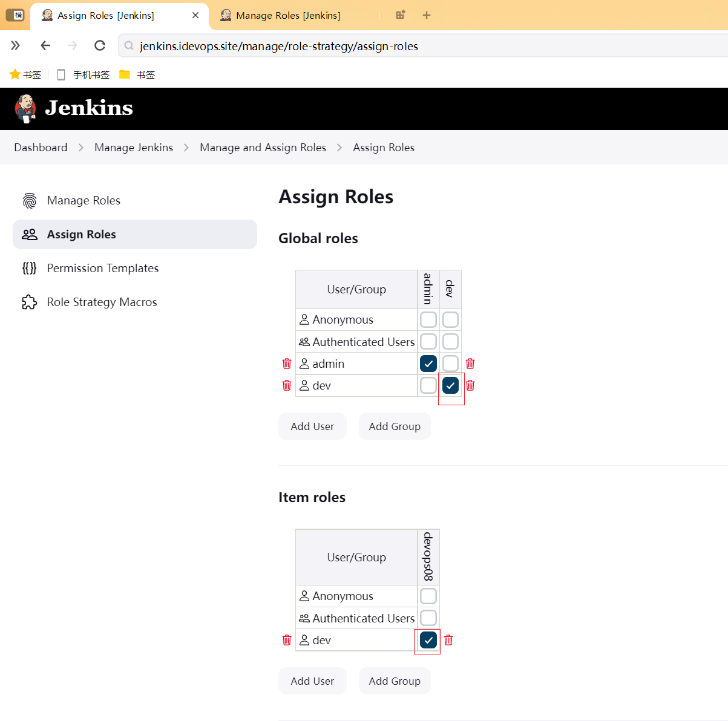Open Permission Templates in the sidebar
Image resolution: width=728 pixels, height=721 pixels.
click(x=135, y=268)
